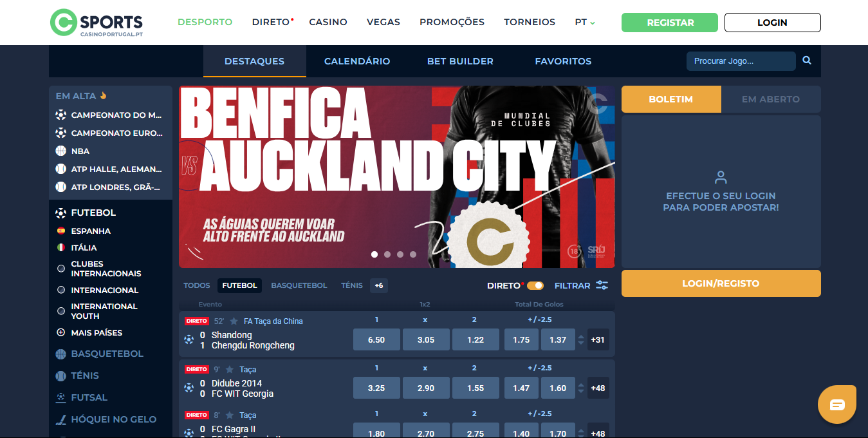Select International Youth radio circle

point(61,311)
